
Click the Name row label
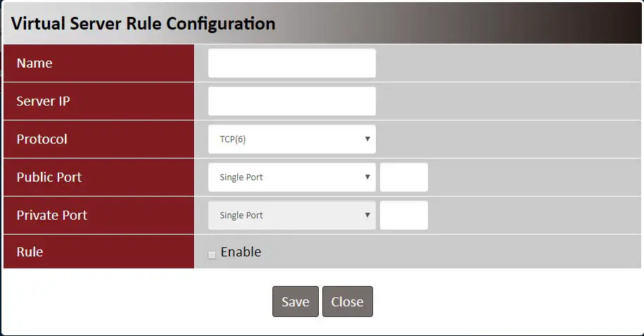(34, 63)
